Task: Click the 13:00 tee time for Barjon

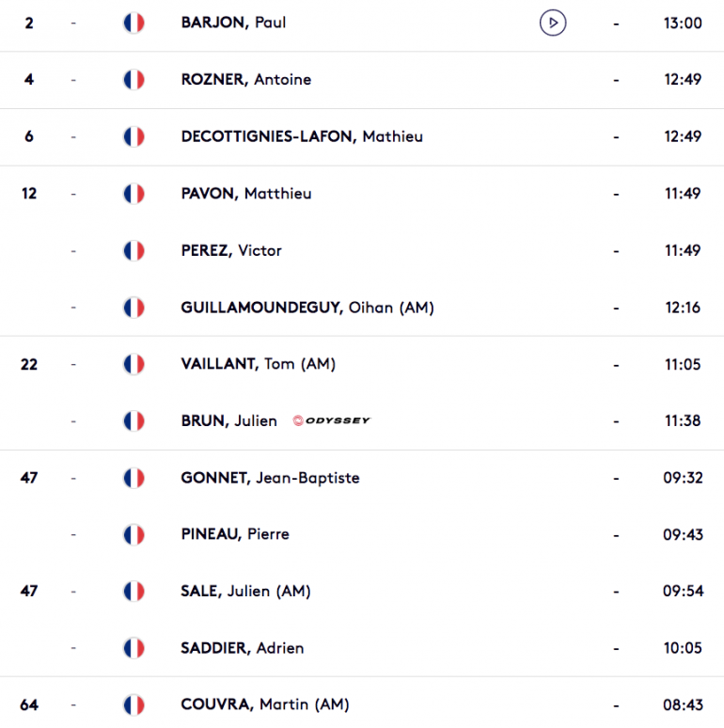Action: [683, 23]
